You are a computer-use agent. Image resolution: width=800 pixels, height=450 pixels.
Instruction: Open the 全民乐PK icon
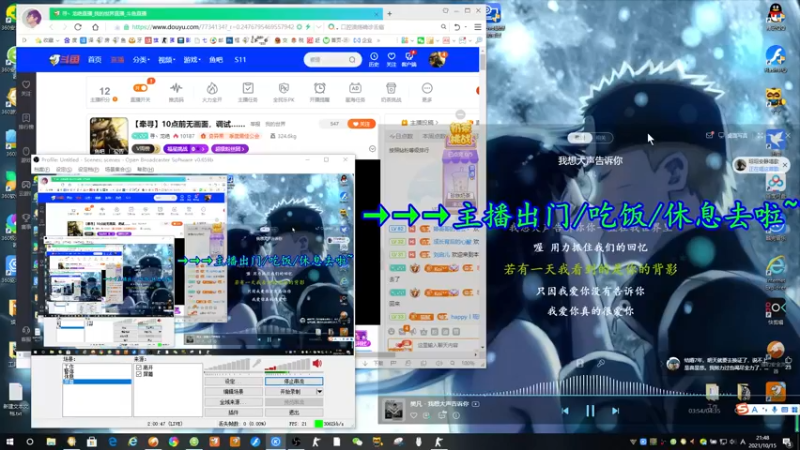click(284, 88)
